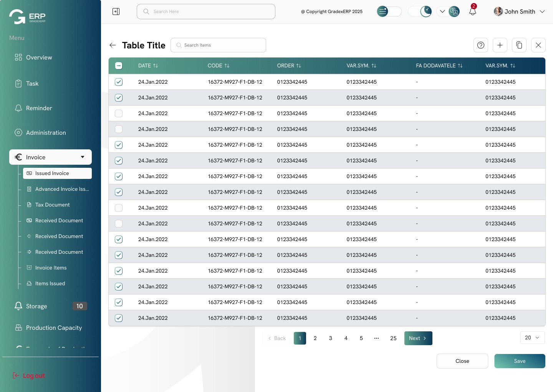This screenshot has height=392, width=553.
Task: Sort the table by the DATE column
Action: coord(156,66)
